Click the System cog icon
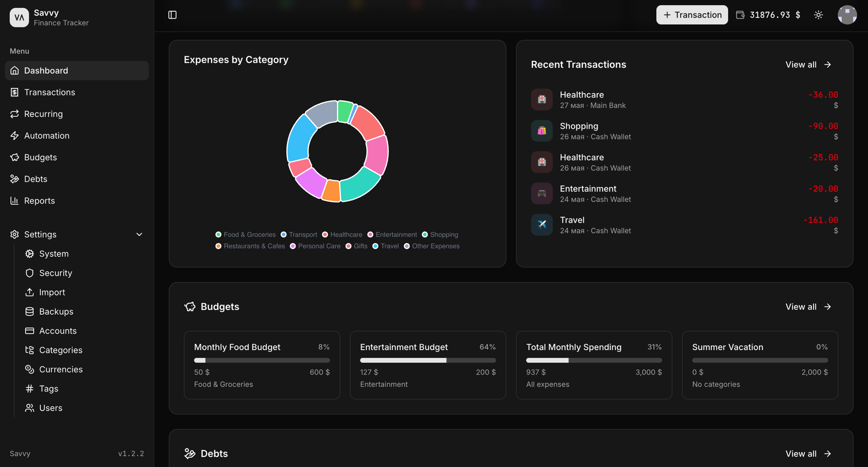868x467 pixels. point(30,253)
